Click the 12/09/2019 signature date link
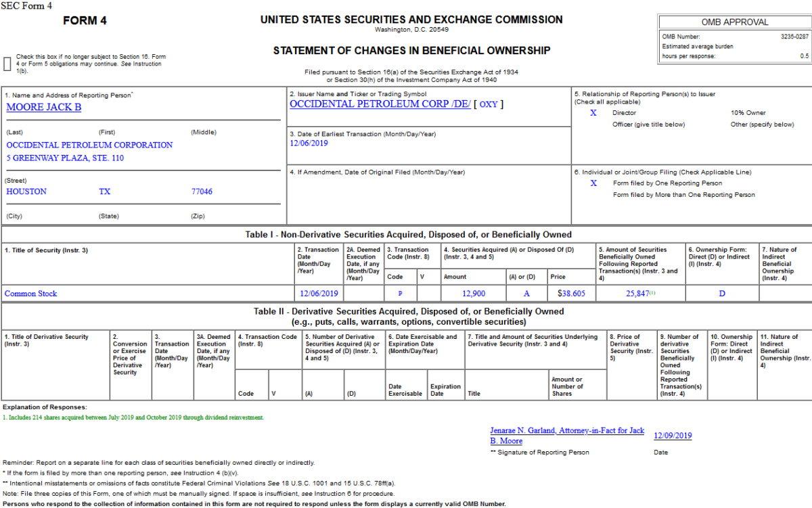The height and width of the screenshot is (508, 812). (x=673, y=436)
